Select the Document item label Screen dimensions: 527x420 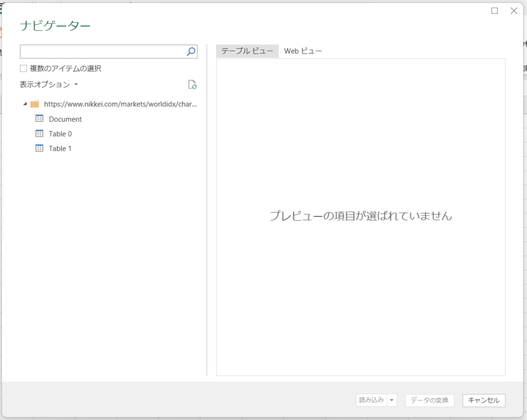pos(65,119)
